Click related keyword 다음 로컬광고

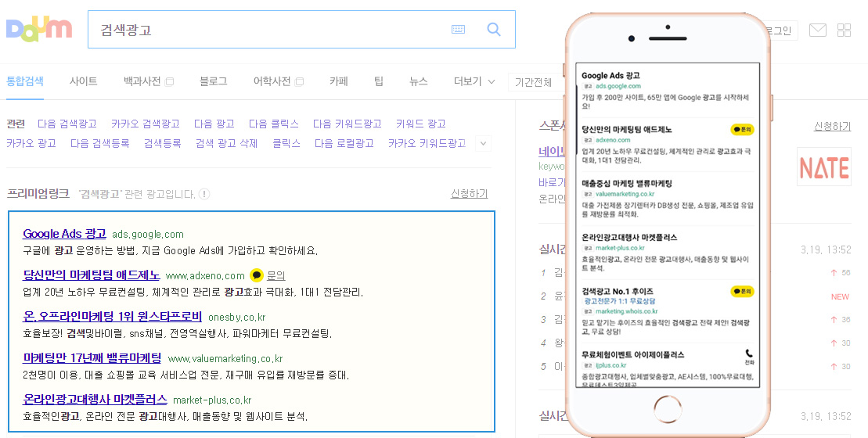(x=344, y=143)
